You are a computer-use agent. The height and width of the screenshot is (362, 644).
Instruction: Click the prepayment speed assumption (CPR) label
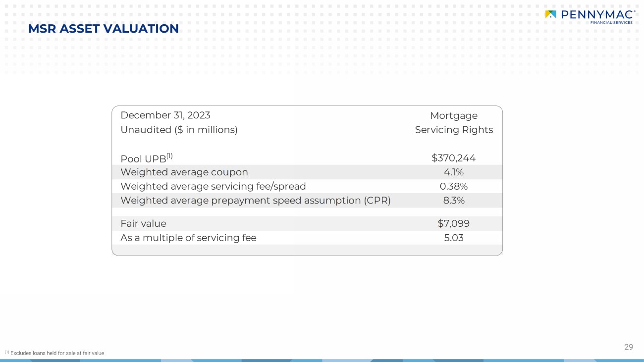pos(255,200)
